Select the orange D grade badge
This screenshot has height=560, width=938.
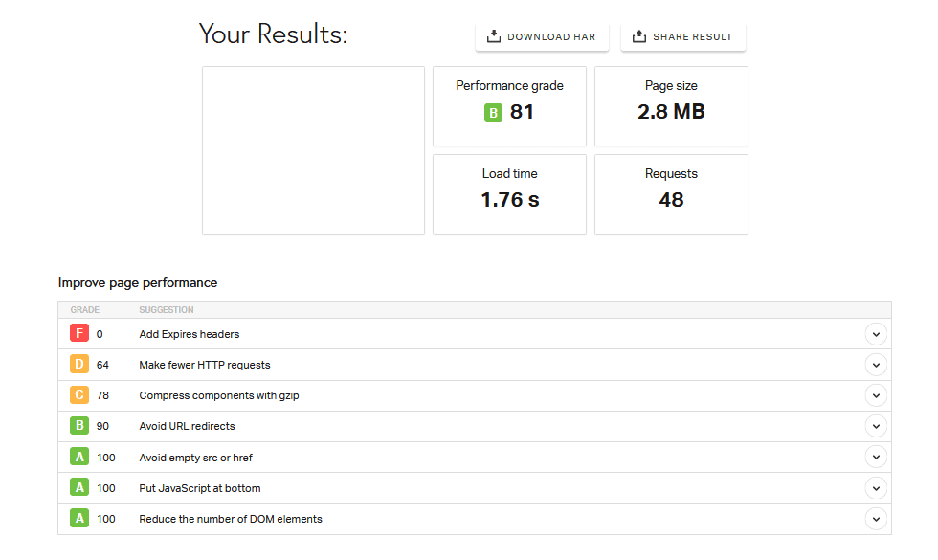click(80, 364)
